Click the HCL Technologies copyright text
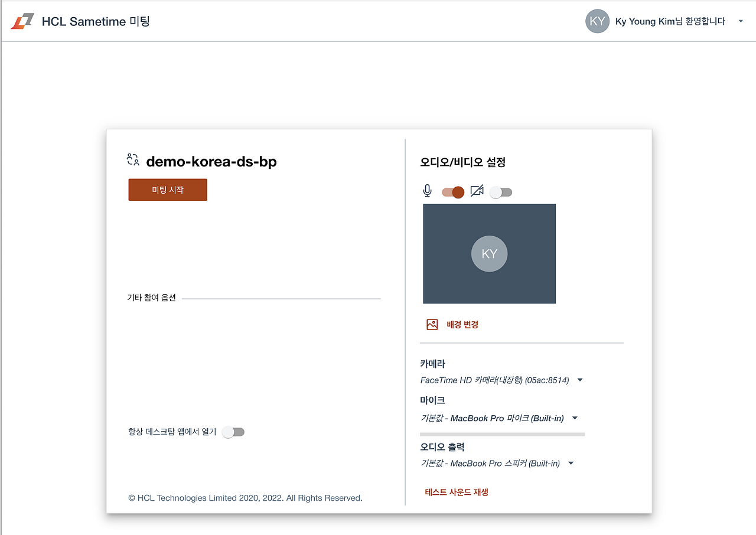Viewport: 756px width, 535px height. pyautogui.click(x=245, y=498)
